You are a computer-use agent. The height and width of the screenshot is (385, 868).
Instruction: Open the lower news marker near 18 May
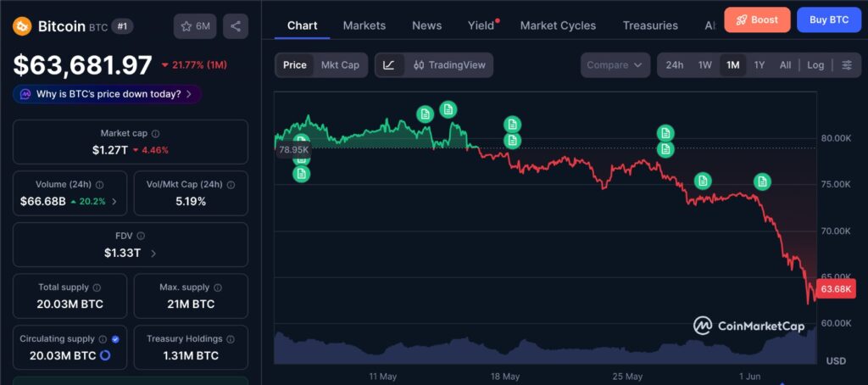(x=513, y=141)
